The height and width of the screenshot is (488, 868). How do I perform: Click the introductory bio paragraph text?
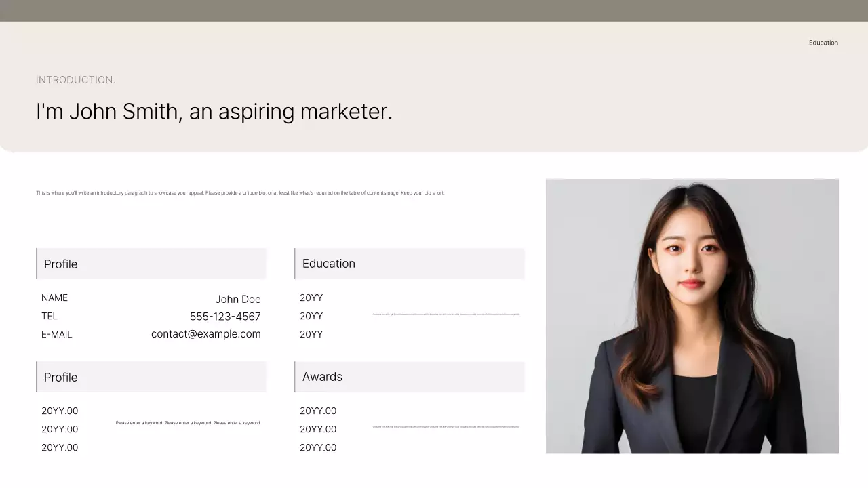(x=239, y=192)
